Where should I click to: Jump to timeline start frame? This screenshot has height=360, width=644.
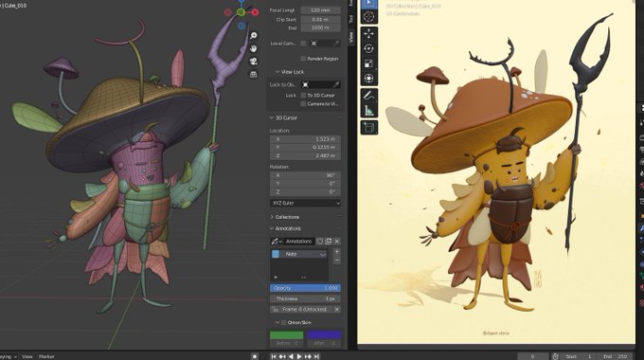point(274,356)
